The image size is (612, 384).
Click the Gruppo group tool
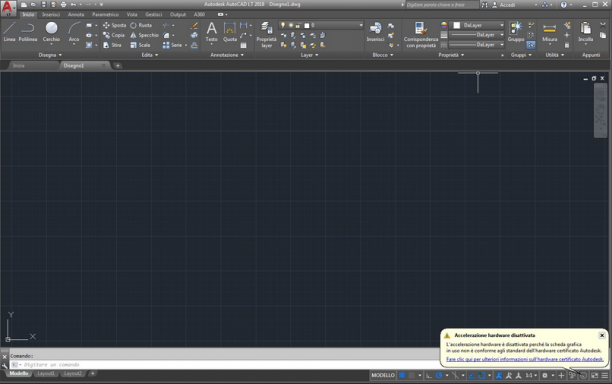[516, 32]
